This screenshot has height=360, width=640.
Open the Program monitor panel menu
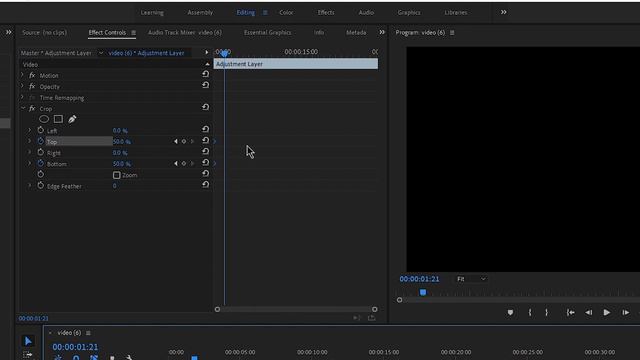tap(452, 33)
